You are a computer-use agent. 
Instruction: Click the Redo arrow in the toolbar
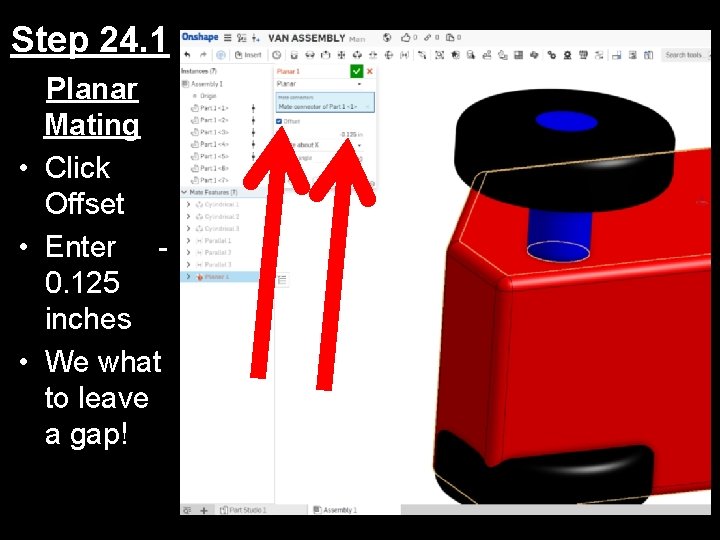pos(203,55)
